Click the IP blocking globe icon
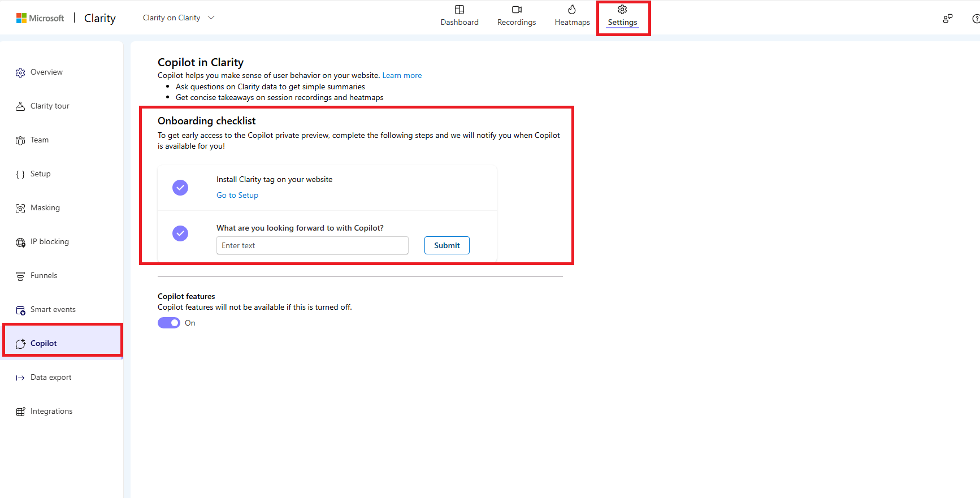980x498 pixels. tap(20, 242)
